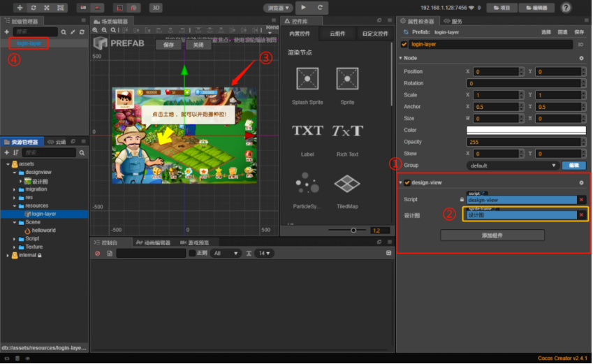Select login-layer node in hierarchy
The height and width of the screenshot is (364, 593).
[29, 43]
